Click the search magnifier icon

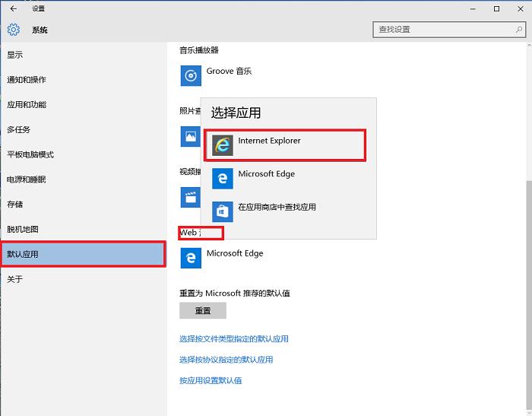point(519,30)
